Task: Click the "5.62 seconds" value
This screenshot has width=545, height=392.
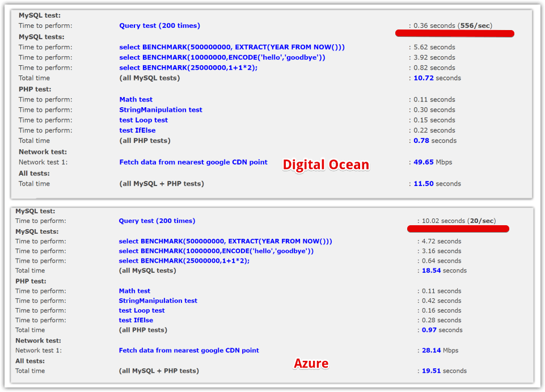Action: pos(434,47)
